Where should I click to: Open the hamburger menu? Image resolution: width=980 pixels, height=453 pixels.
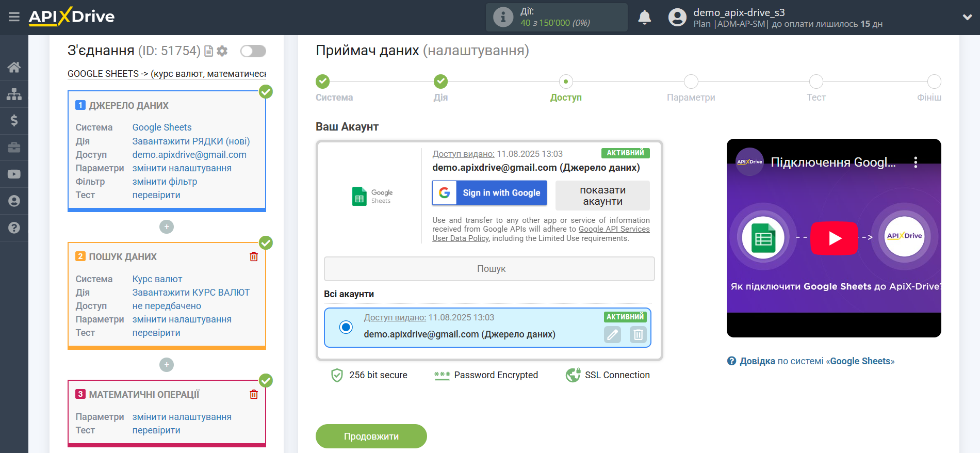point(14,17)
